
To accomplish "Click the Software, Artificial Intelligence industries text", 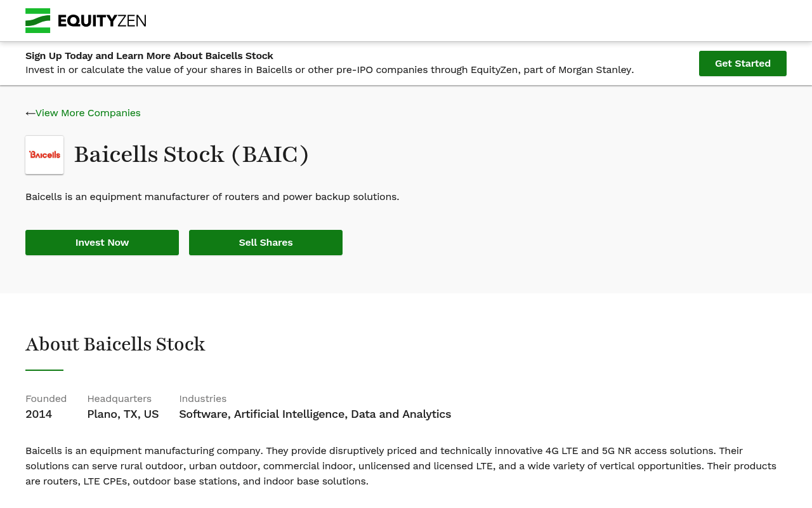I will (x=315, y=414).
